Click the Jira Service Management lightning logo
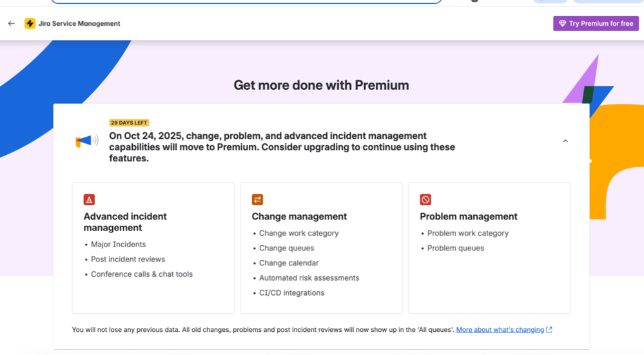 (x=30, y=23)
